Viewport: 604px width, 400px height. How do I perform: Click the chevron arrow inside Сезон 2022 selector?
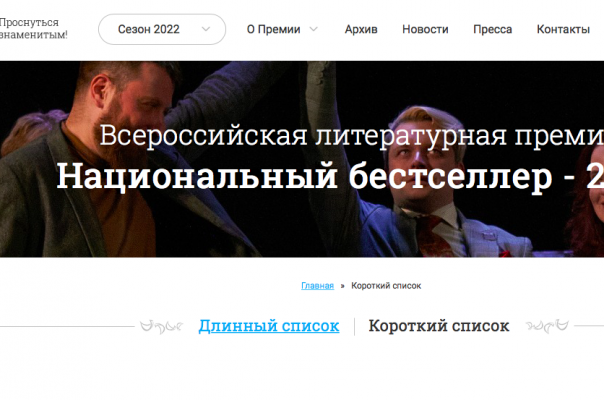206,29
